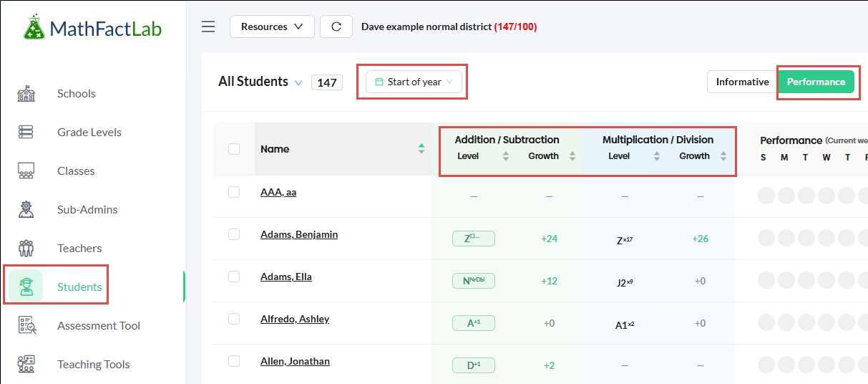
Task: Check the box for Adams, Benjamin
Action: tap(234, 234)
